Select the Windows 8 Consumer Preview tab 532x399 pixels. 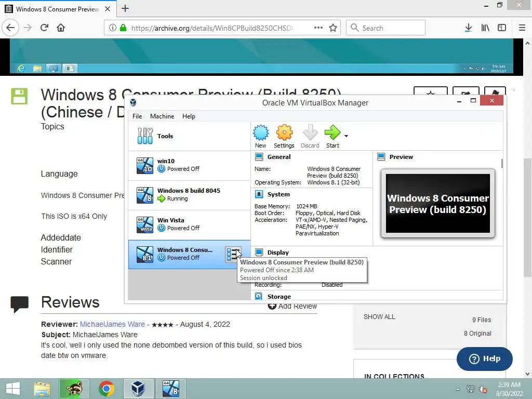coord(58,9)
